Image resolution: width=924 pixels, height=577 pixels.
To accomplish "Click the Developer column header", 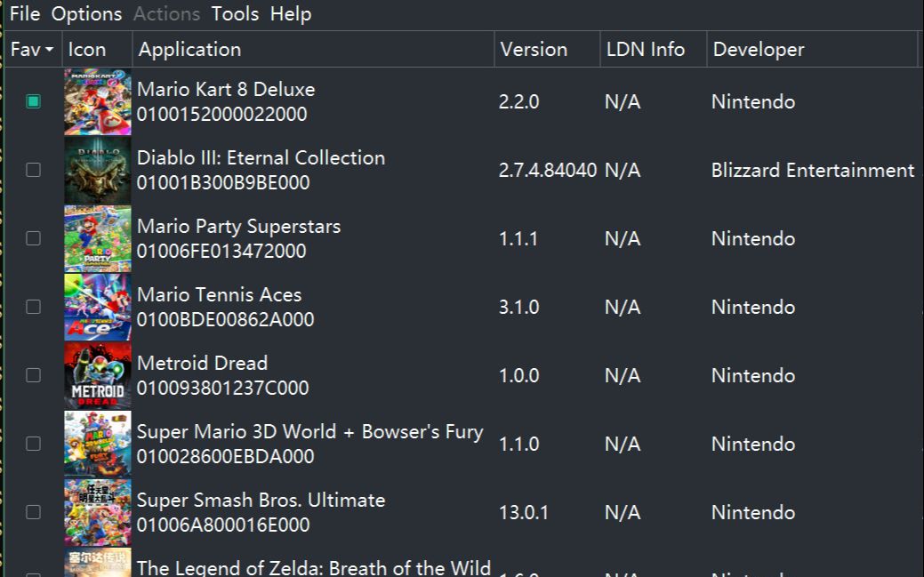I will (759, 50).
